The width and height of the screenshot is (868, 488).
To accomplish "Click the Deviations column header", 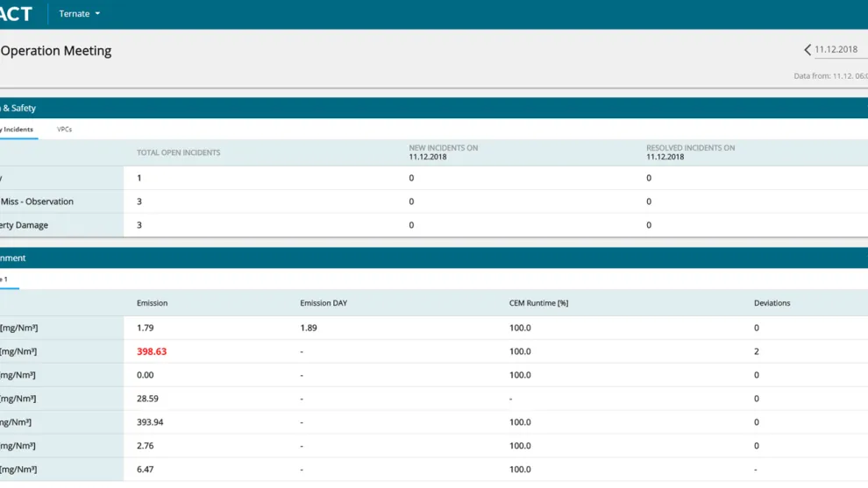I will tap(772, 303).
